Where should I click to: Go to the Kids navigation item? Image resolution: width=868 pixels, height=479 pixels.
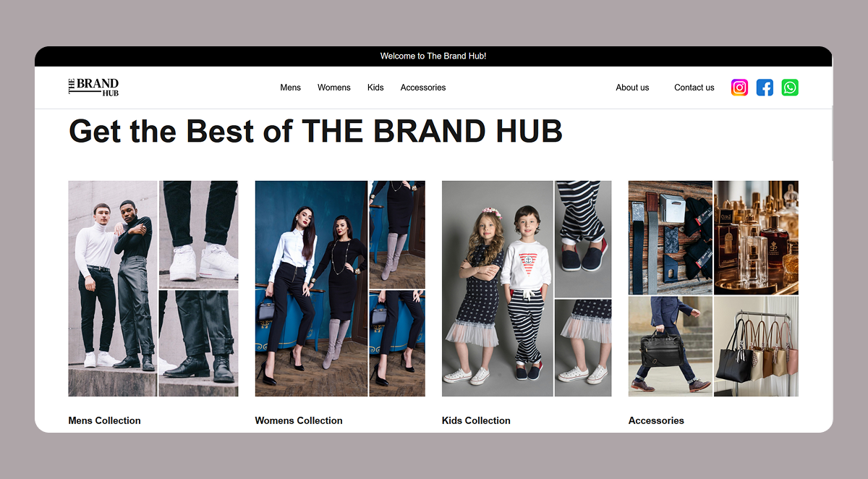375,88
